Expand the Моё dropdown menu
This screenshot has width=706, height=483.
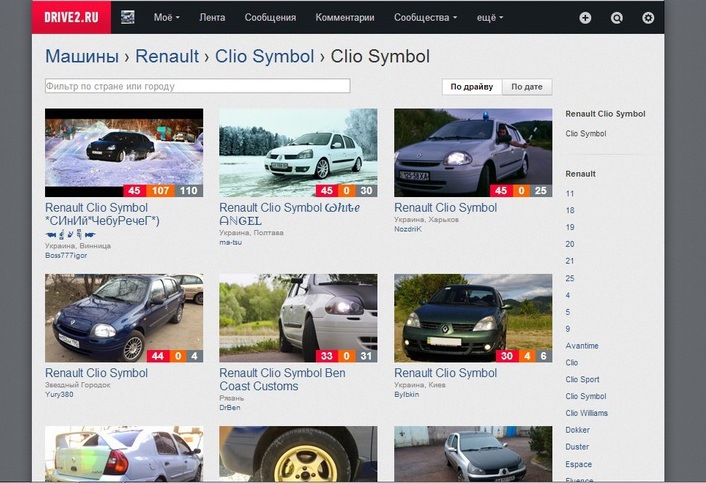(167, 18)
